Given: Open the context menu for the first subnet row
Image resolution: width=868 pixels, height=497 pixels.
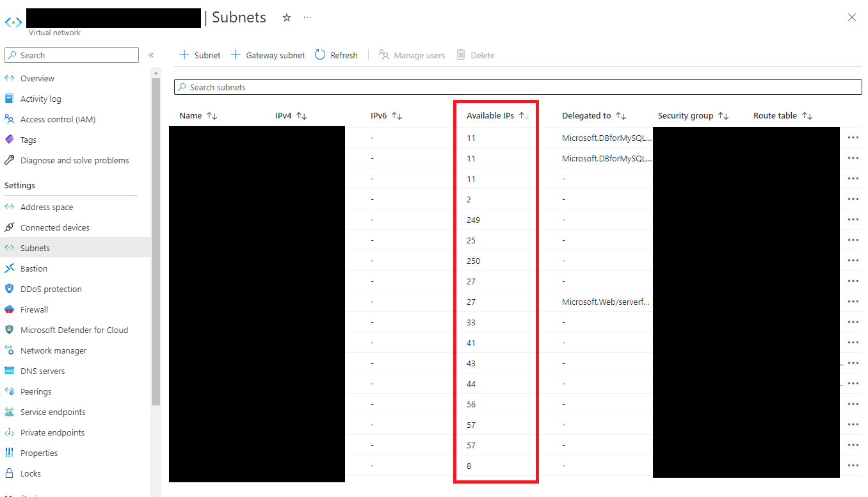Looking at the screenshot, I should click(x=852, y=137).
